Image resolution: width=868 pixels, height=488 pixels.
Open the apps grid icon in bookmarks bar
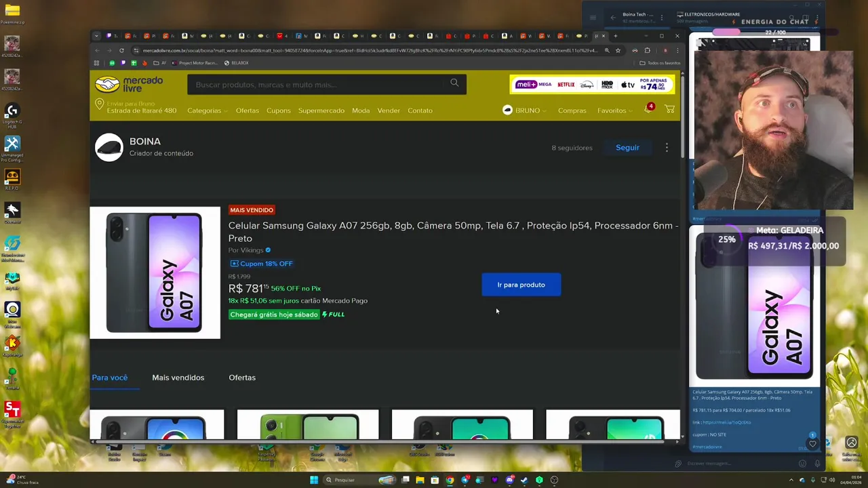click(x=96, y=63)
